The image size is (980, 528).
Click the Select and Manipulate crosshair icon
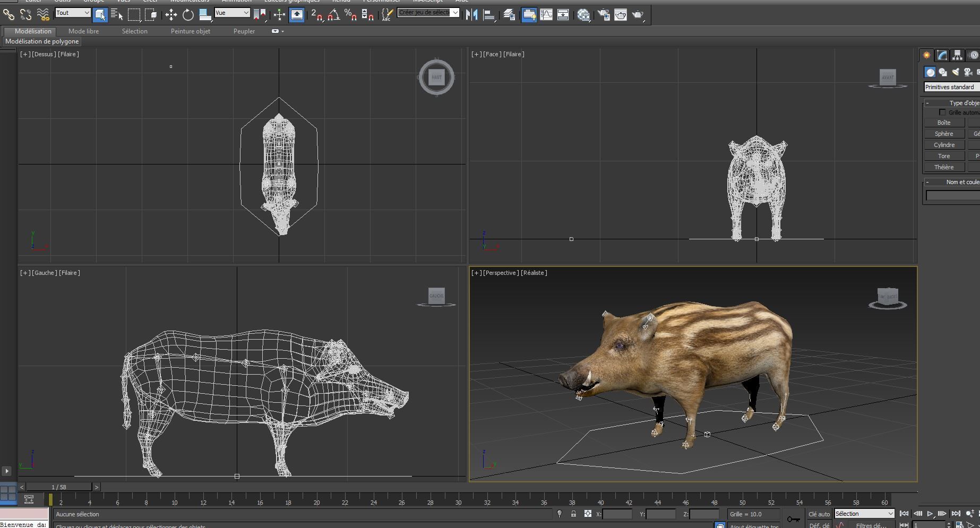[x=279, y=15]
